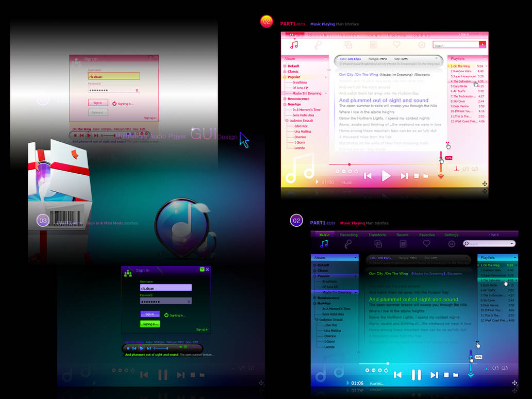Click the Search field in pink player

pyautogui.click(x=456, y=44)
